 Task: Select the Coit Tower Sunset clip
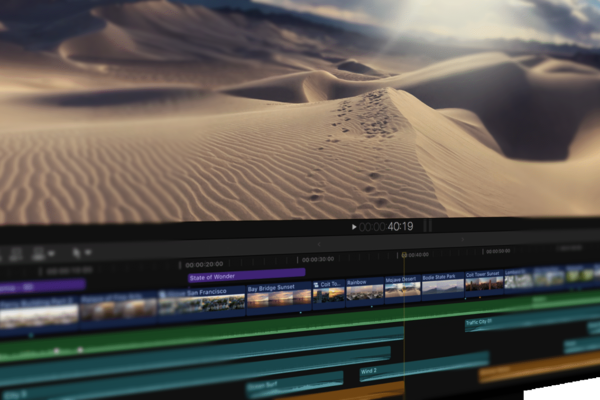[484, 284]
